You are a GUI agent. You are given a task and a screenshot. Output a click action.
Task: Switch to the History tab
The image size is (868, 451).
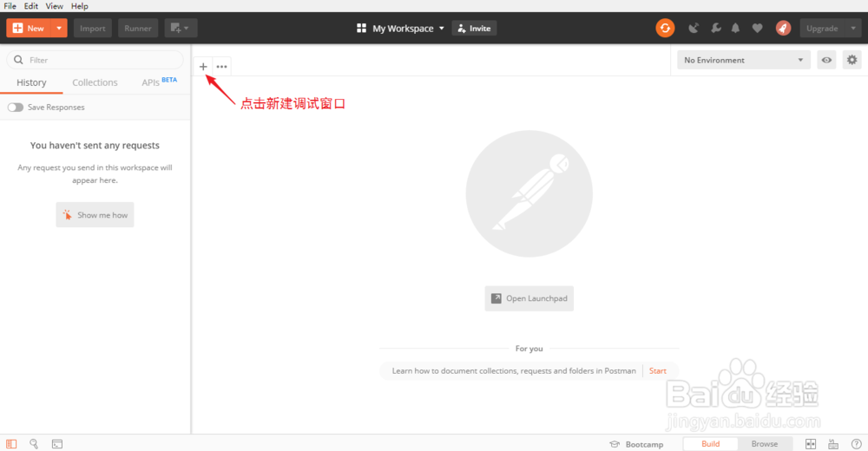pyautogui.click(x=31, y=82)
